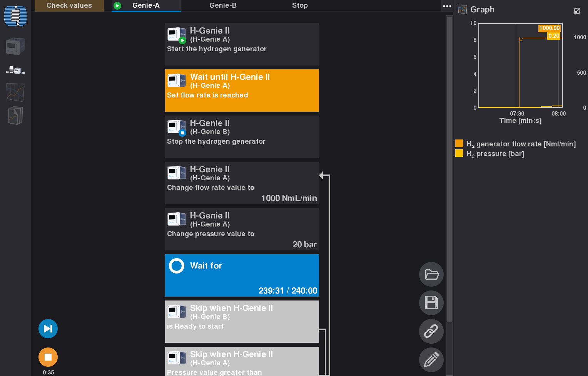588x376 pixels.
Task: Select the Stop the hydrogen generator step
Action: click(242, 137)
